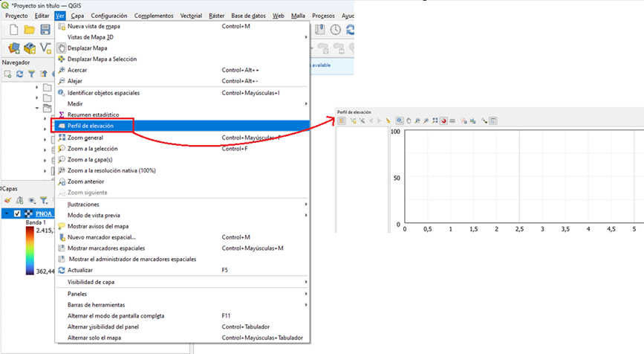644x354 pixels.
Task: Click inside the elevation profile plot area
Action: click(x=520, y=177)
